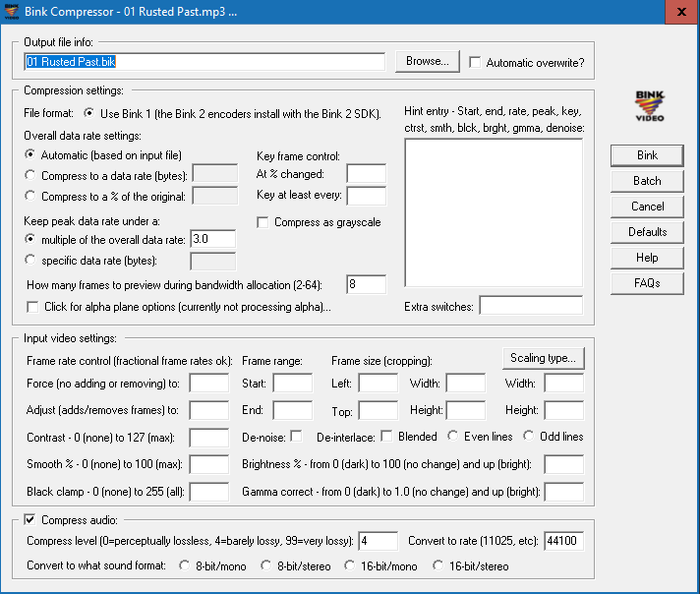The image size is (700, 594).
Task: Select 16-bit/stereo sound format
Action: 437,565
